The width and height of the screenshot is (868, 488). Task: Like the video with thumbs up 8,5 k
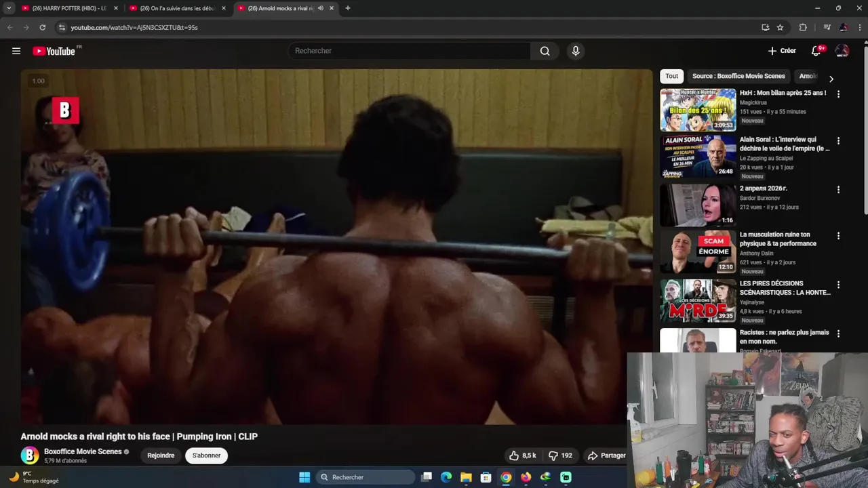pos(523,455)
